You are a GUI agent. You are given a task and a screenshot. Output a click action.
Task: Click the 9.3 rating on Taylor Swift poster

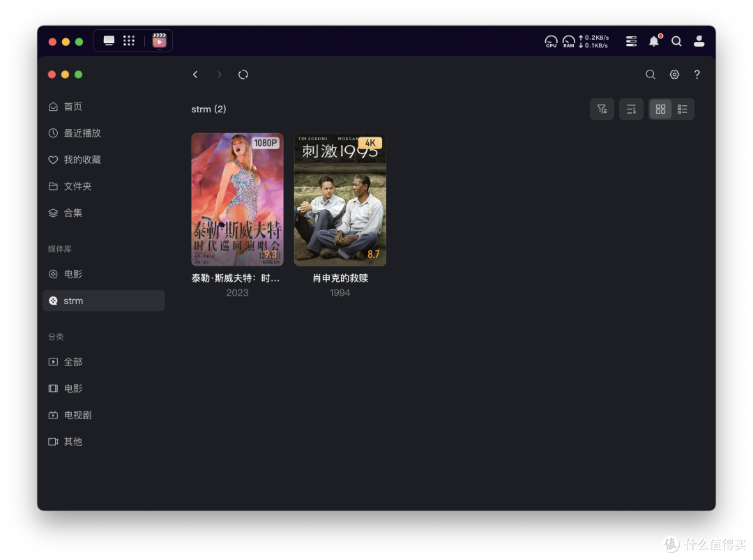pos(271,254)
